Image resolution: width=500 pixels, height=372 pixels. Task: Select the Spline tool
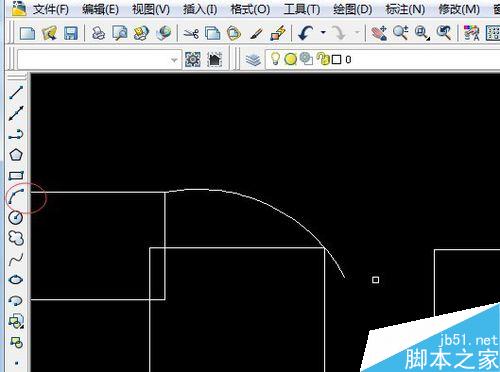[x=16, y=259]
